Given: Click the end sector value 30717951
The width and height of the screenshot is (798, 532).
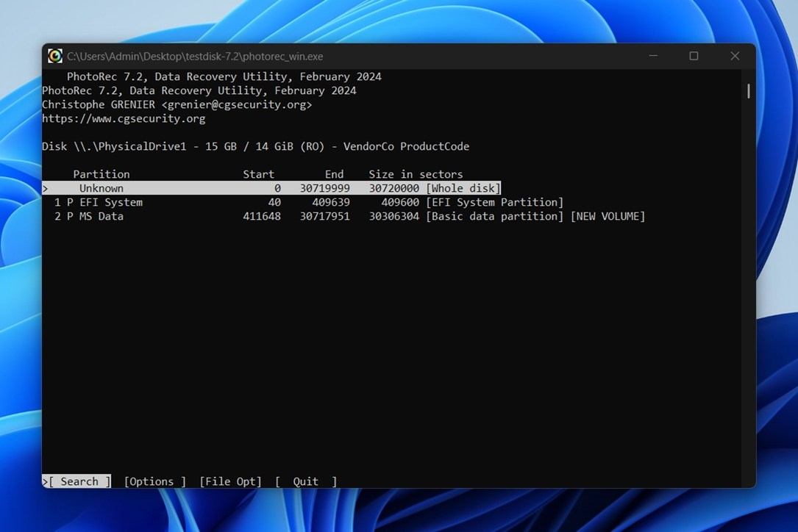Looking at the screenshot, I should pyautogui.click(x=324, y=216).
